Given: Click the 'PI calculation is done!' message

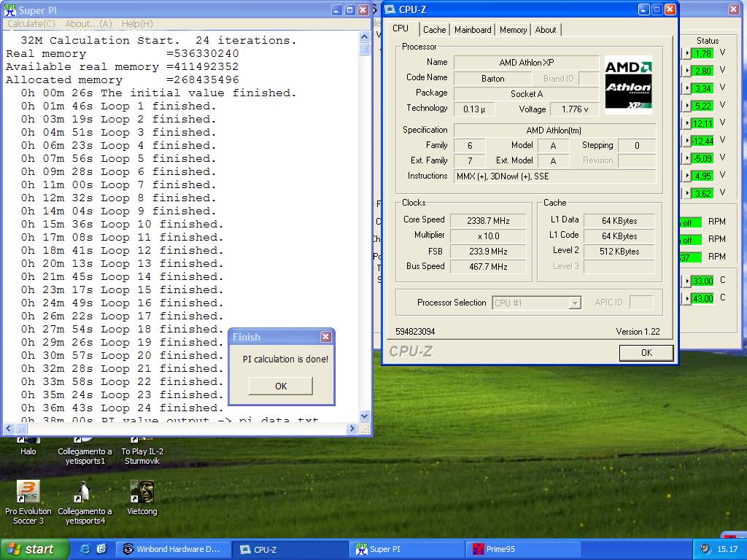Looking at the screenshot, I should point(285,359).
